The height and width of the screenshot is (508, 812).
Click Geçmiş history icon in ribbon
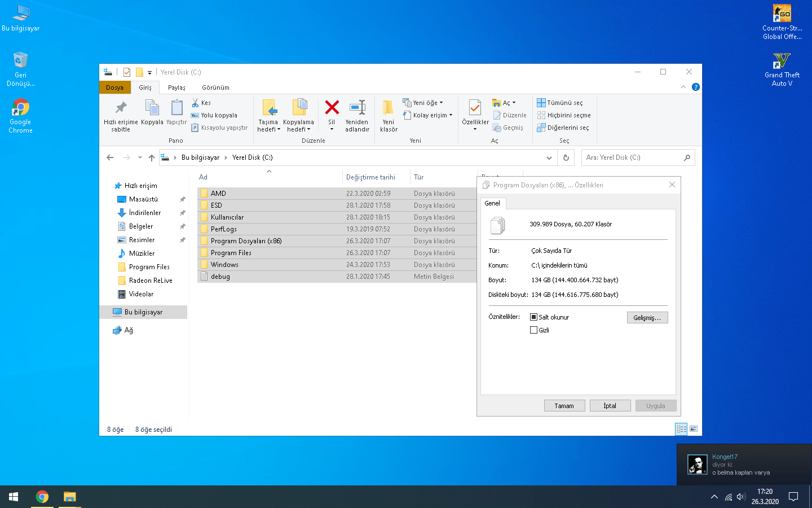(508, 128)
